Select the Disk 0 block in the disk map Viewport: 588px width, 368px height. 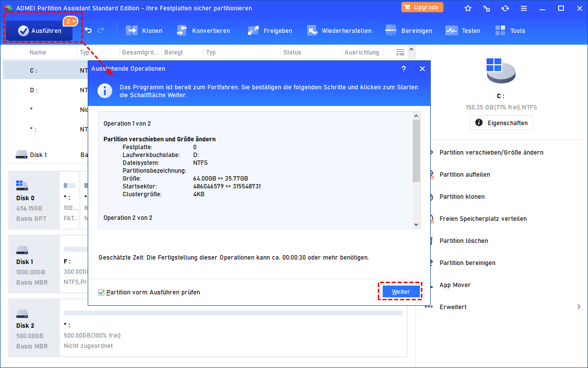pos(34,200)
